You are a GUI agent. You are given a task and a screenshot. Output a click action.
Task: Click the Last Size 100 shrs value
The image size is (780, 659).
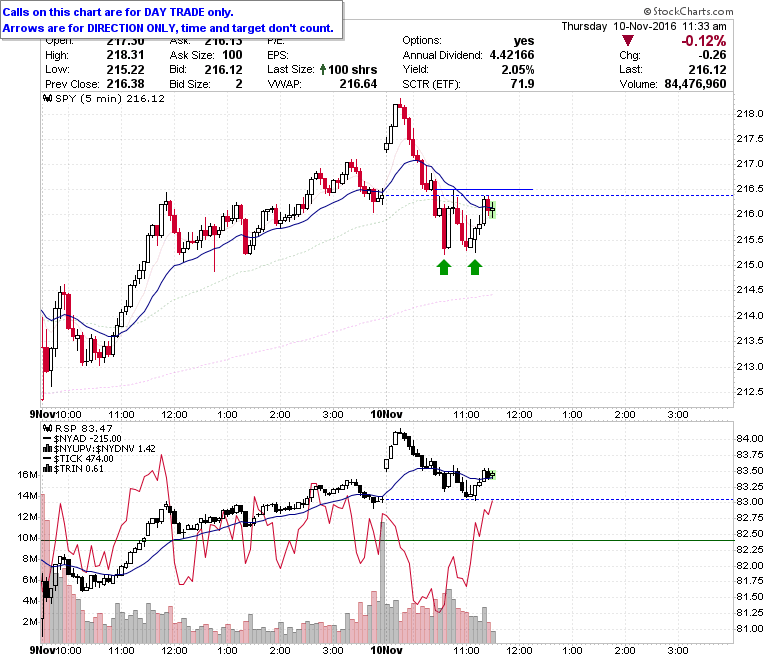click(352, 69)
